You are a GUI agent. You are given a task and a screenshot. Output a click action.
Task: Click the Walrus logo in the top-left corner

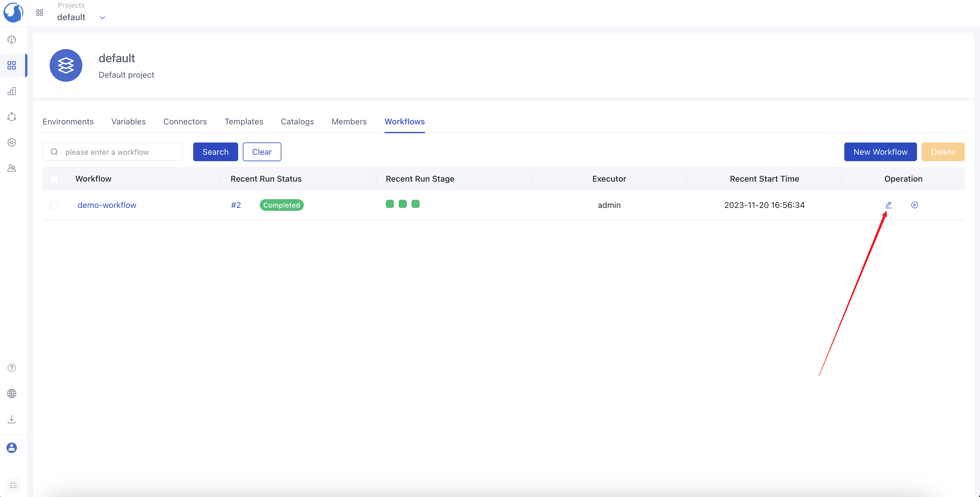[13, 13]
